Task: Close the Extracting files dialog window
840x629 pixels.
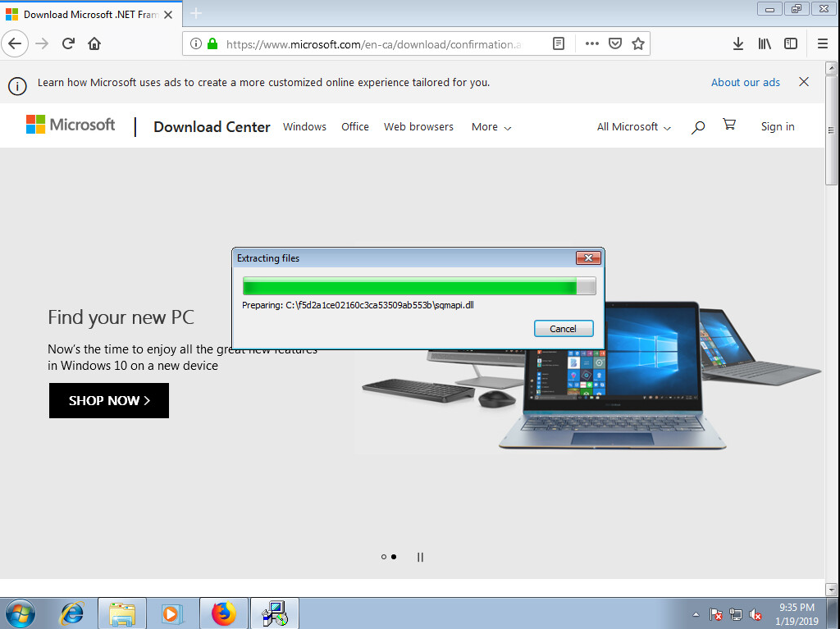Action: pyautogui.click(x=588, y=258)
